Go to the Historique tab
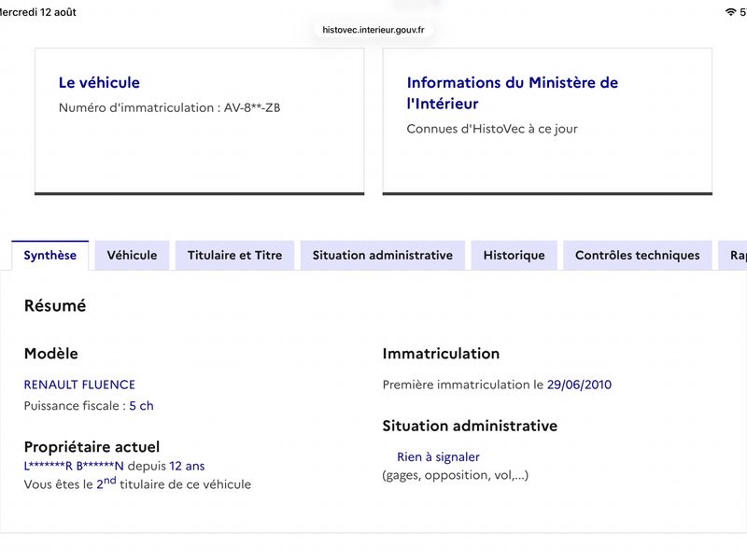Screen dimensions: 747x560 (x=514, y=255)
